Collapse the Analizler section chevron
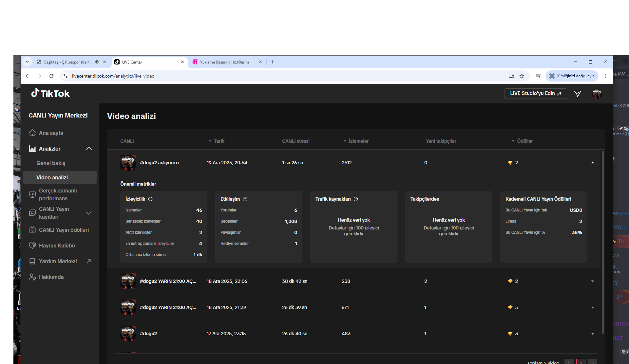Viewport: 629px width, 364px height. [89, 149]
